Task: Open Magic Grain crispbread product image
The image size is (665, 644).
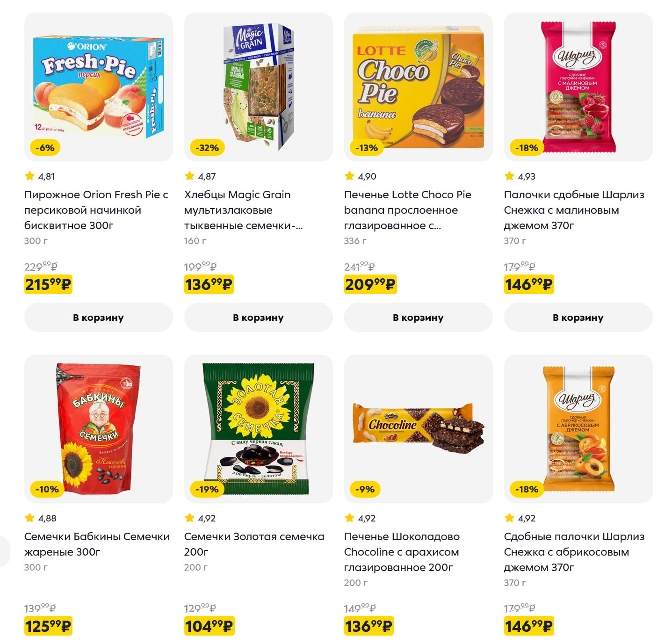Action: click(258, 87)
